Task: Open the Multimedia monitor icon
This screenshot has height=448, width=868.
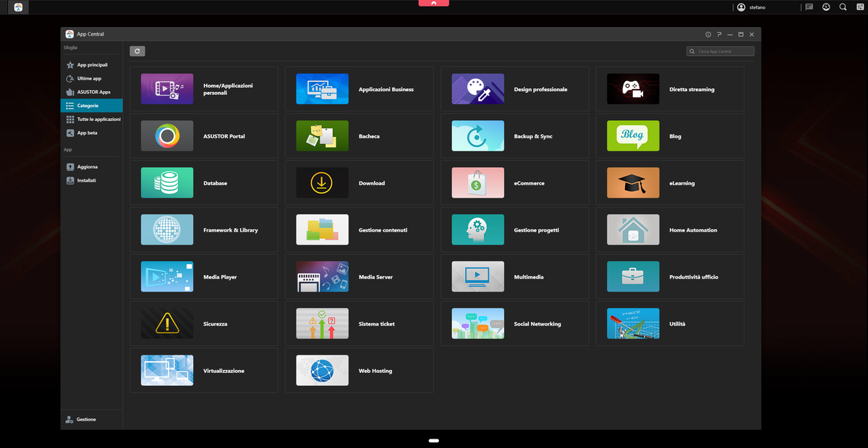Action: pyautogui.click(x=477, y=276)
